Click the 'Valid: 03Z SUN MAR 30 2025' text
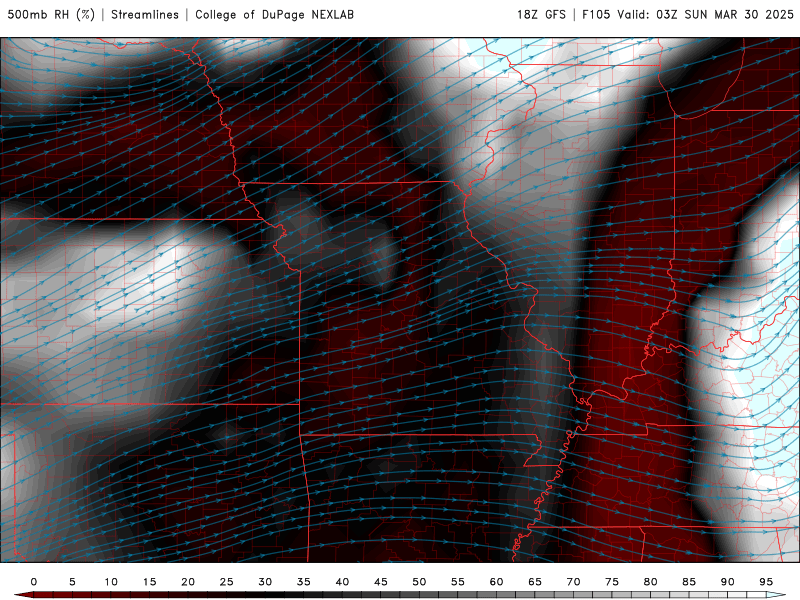Image resolution: width=800 pixels, height=600 pixels. (706, 14)
